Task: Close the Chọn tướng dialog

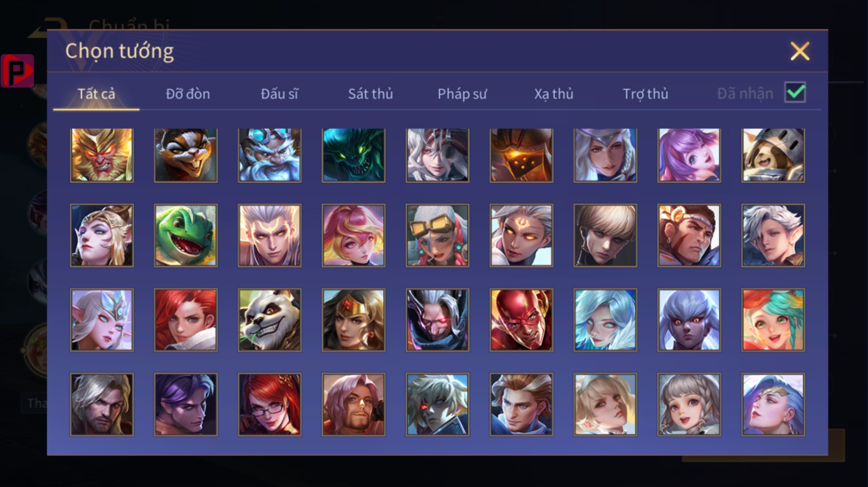Action: pyautogui.click(x=800, y=51)
